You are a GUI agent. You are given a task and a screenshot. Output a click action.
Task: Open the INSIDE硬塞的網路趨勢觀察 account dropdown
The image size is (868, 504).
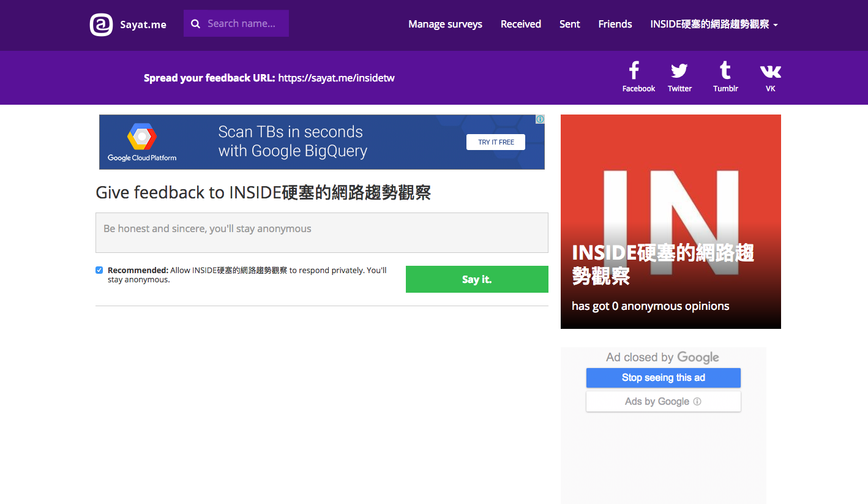click(714, 24)
